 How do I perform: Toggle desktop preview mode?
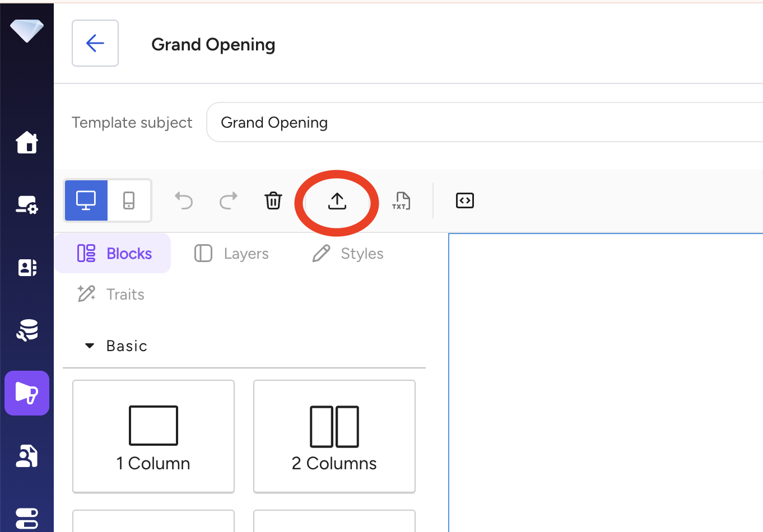pos(86,200)
